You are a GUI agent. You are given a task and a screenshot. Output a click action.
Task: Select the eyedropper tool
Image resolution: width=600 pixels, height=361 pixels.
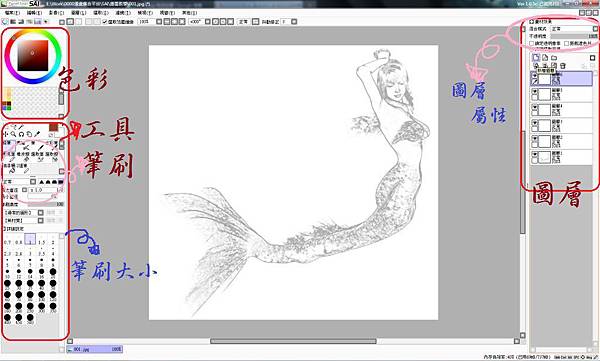[x=37, y=134]
